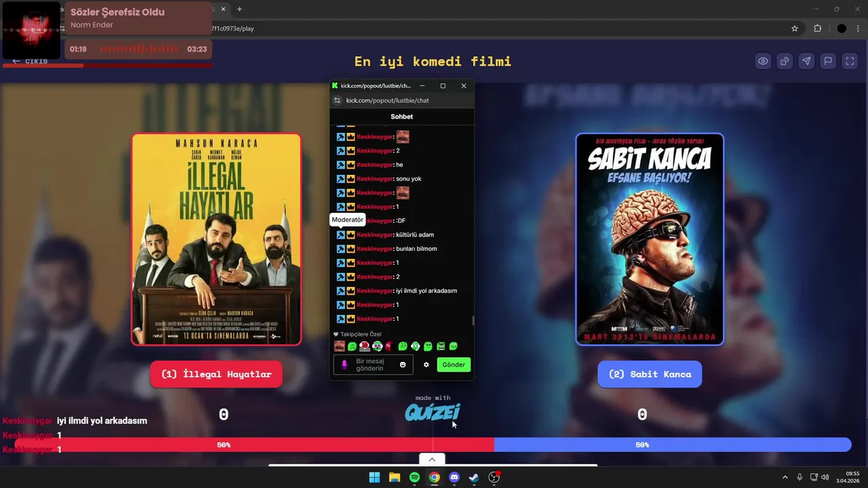Vote for (1) İllegal Hayatlar button
868x488 pixels.
click(216, 374)
